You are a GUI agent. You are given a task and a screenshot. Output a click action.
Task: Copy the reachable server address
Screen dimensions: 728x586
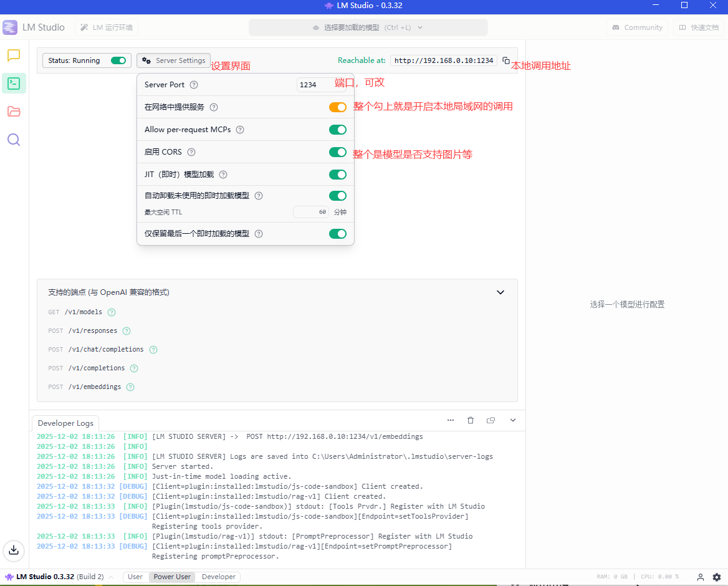coord(506,60)
